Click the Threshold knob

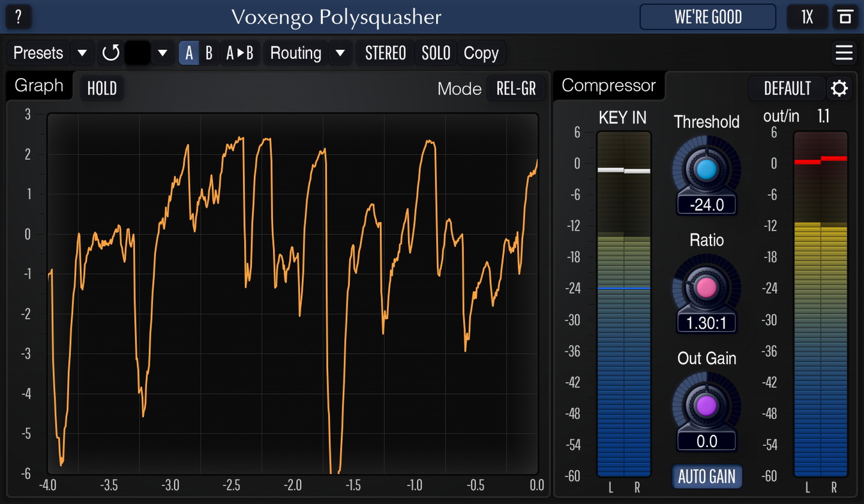coord(706,168)
